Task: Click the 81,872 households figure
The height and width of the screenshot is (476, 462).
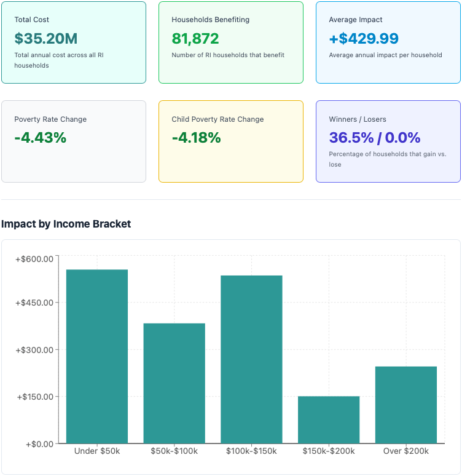Action: click(x=195, y=39)
